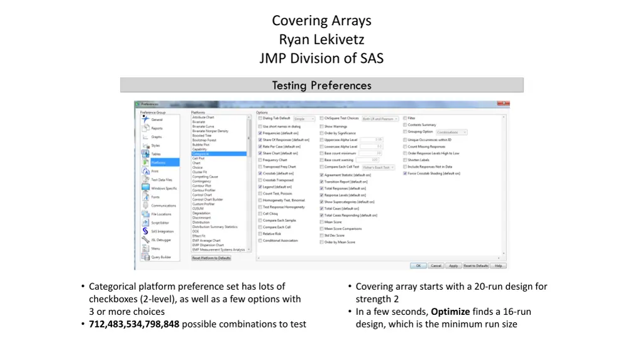Click the Platforms list vertical scrollbar
This screenshot has height=362, width=644.
pyautogui.click(x=249, y=184)
